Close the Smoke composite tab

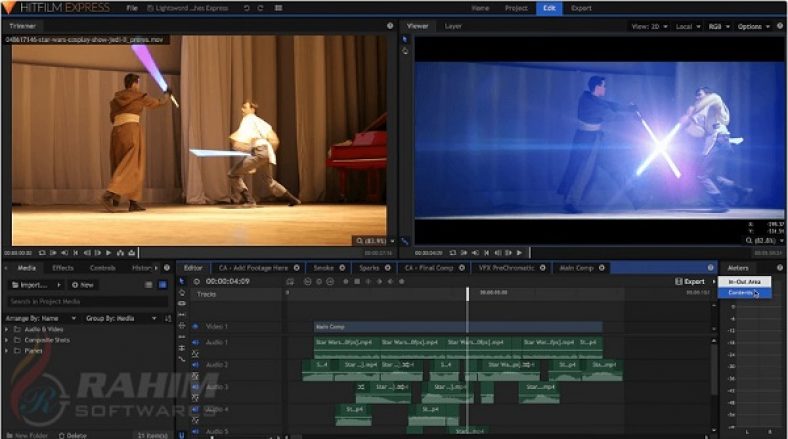point(340,268)
